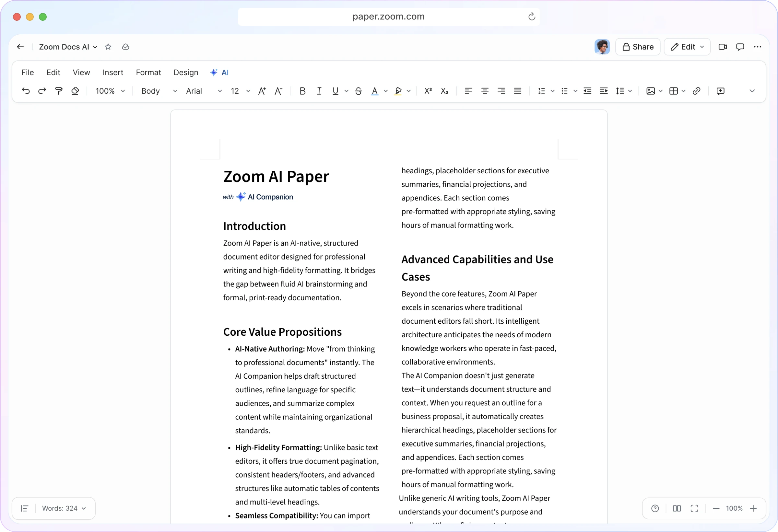
Task: Click the user profile avatar
Action: pos(602,47)
